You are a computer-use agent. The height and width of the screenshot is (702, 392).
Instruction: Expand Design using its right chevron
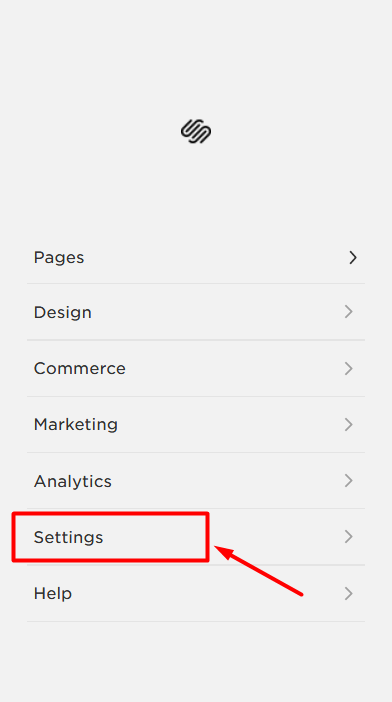click(349, 312)
